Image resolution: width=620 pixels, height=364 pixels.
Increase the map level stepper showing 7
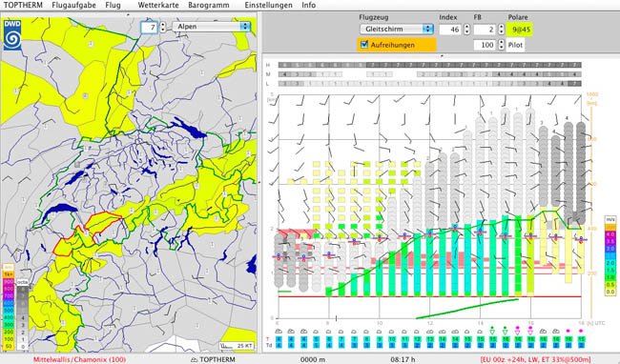[x=163, y=25]
